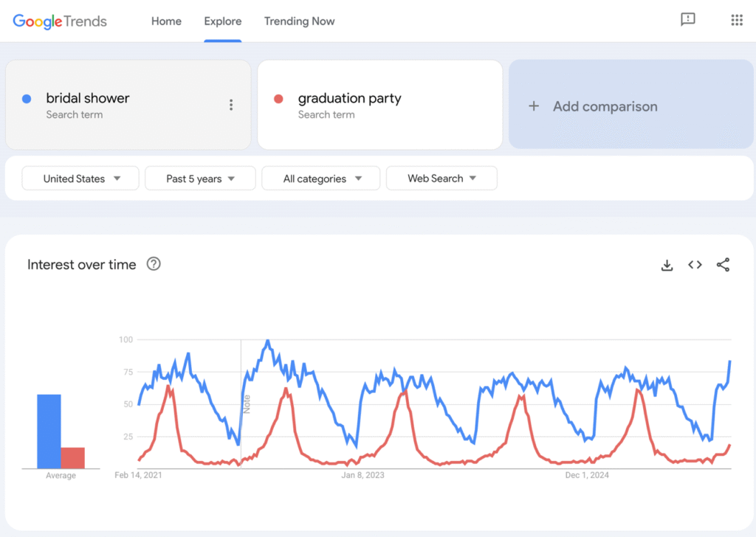Click the Google Trends logo
The height and width of the screenshot is (537, 756).
coord(59,21)
